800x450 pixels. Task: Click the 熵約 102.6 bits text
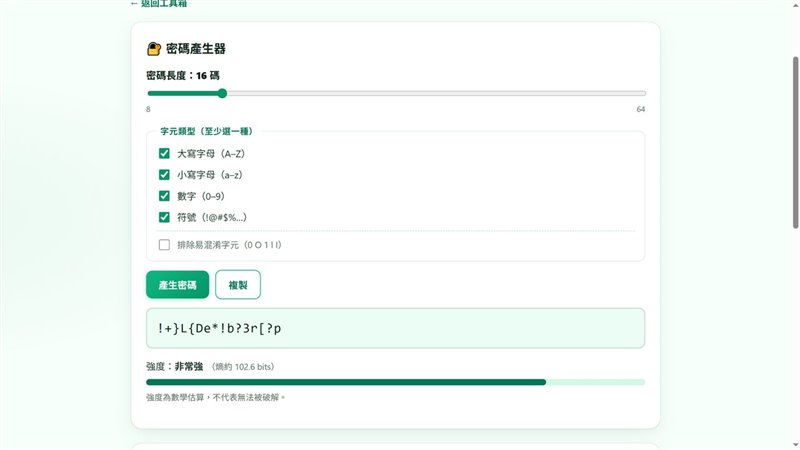243,367
